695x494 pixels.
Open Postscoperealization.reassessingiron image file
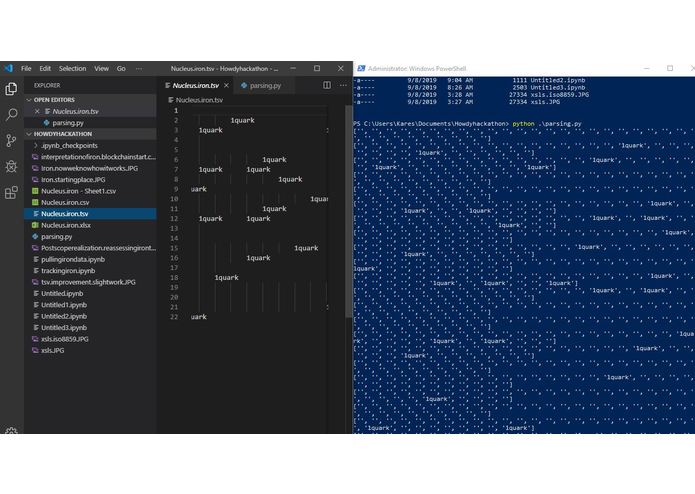click(x=90, y=248)
